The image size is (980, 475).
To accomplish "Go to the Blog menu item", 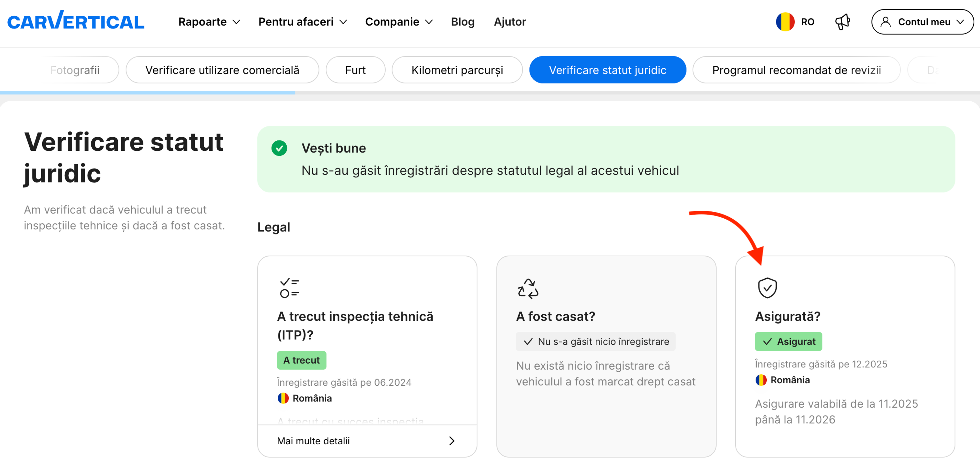I will pyautogui.click(x=463, y=22).
